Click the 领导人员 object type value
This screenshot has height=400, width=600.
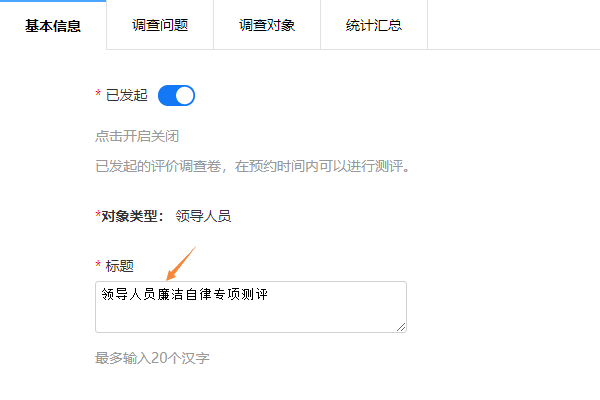pyautogui.click(x=203, y=216)
